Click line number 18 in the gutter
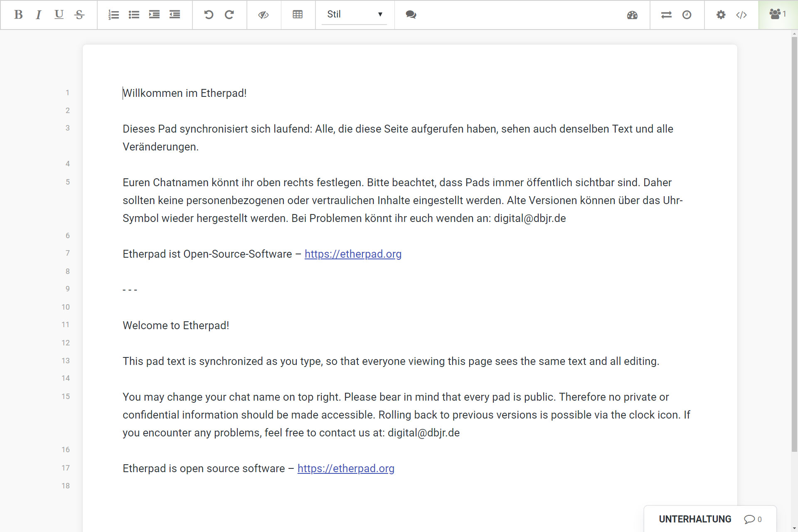798x532 pixels. [x=66, y=486]
